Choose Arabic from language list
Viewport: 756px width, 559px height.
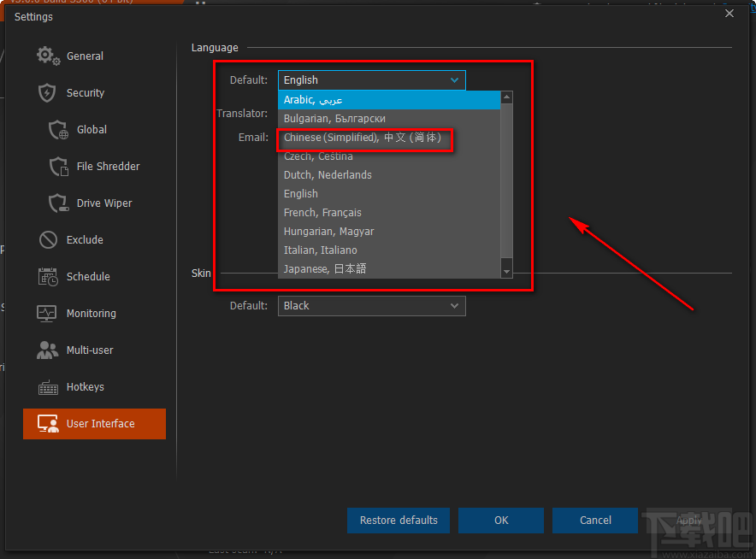[x=389, y=100]
